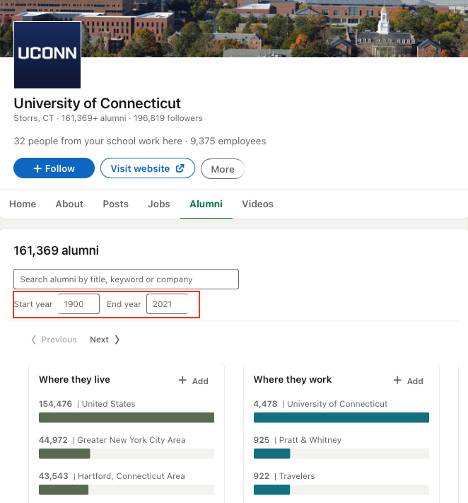The width and height of the screenshot is (468, 503).
Task: Go to the Posts tab
Action: (115, 204)
